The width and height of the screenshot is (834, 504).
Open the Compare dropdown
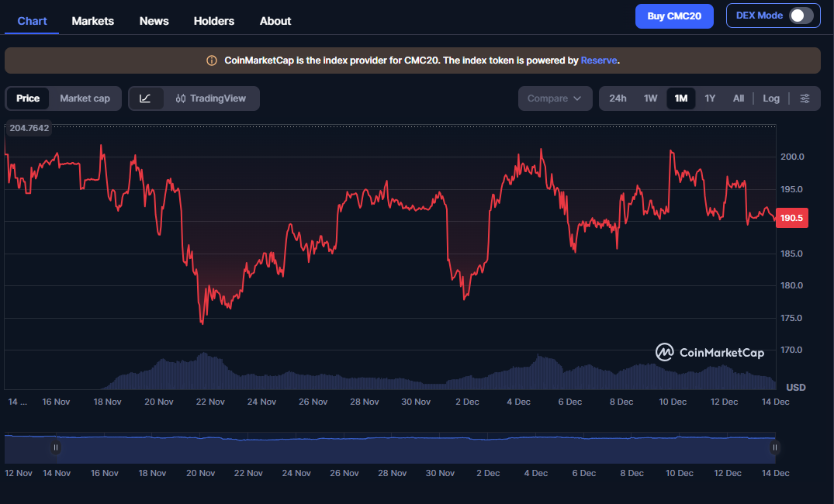(555, 98)
